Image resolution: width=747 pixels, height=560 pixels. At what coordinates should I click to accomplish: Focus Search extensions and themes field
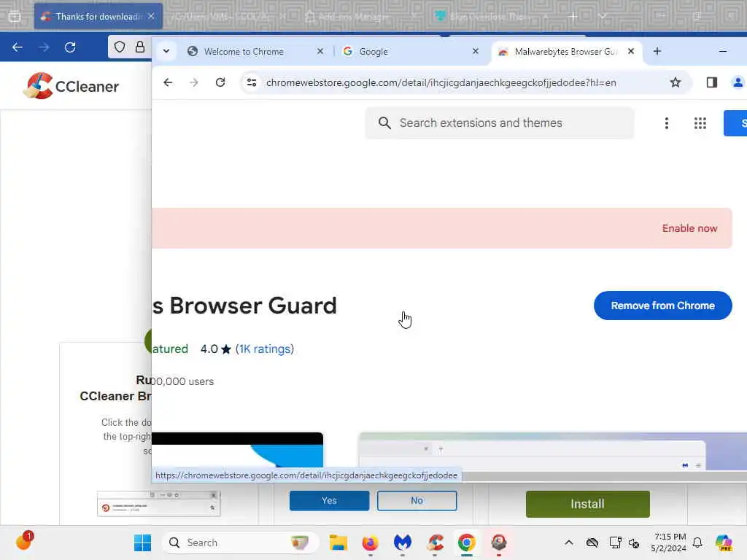coord(499,122)
